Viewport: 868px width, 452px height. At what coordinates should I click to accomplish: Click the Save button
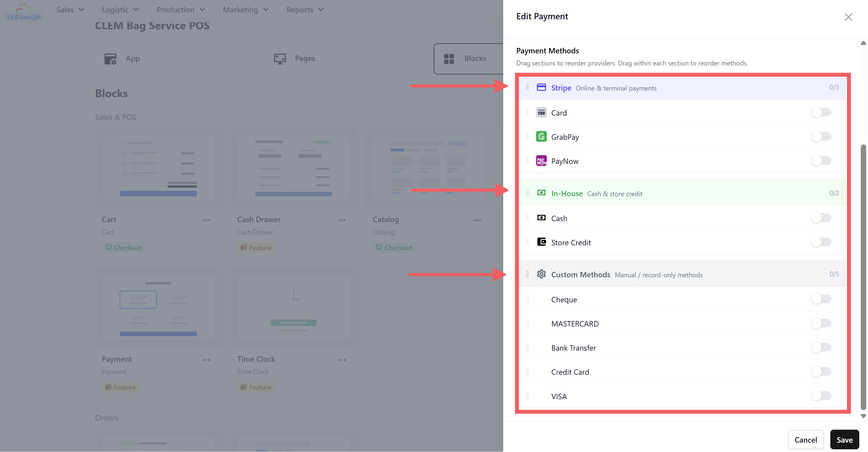(x=844, y=440)
